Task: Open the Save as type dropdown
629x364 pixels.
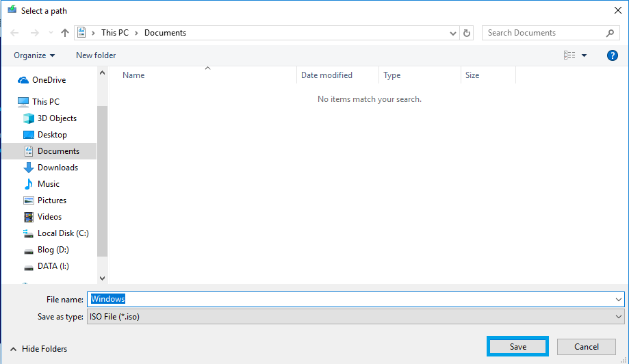Action: click(x=355, y=317)
